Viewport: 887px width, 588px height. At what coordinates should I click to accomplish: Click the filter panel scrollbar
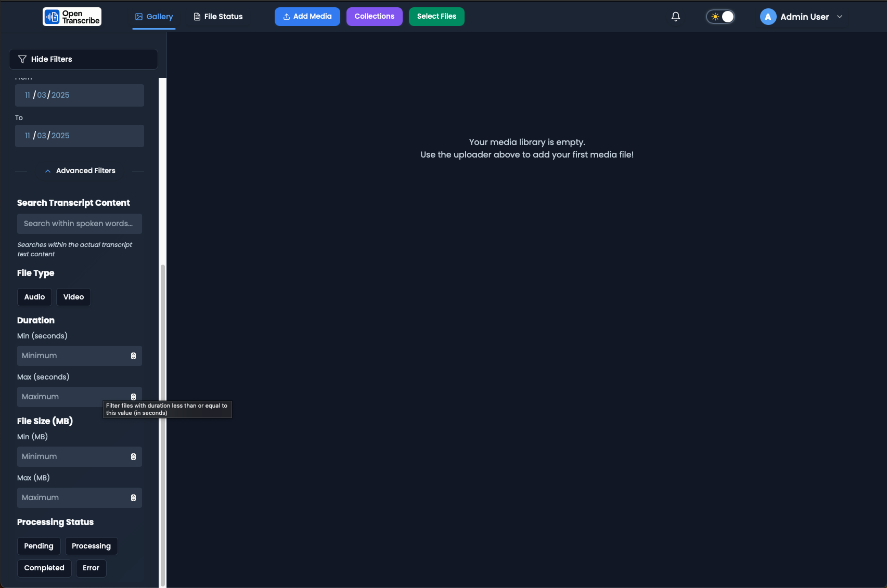[x=163, y=425]
